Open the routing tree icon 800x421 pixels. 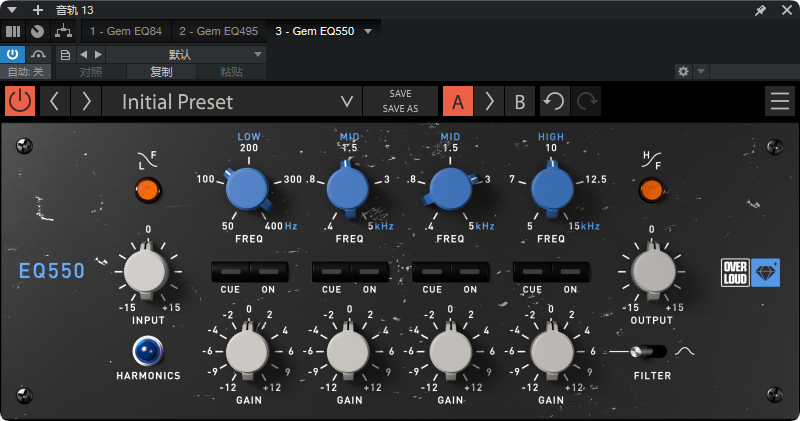pyautogui.click(x=63, y=31)
